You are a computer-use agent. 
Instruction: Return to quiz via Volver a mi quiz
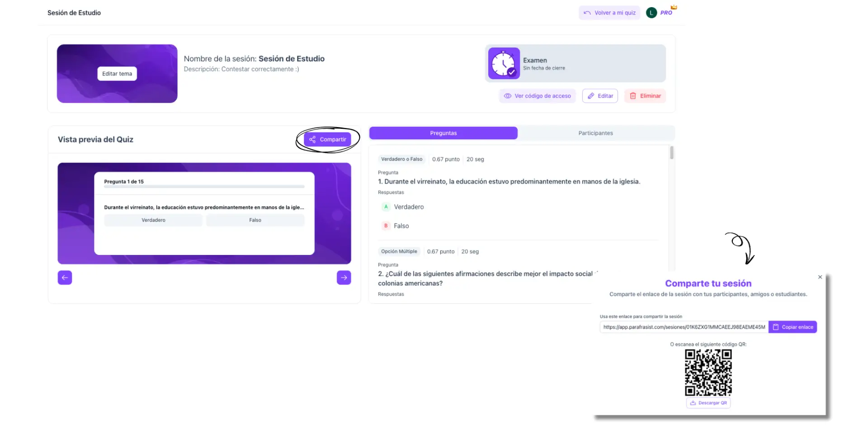609,13
